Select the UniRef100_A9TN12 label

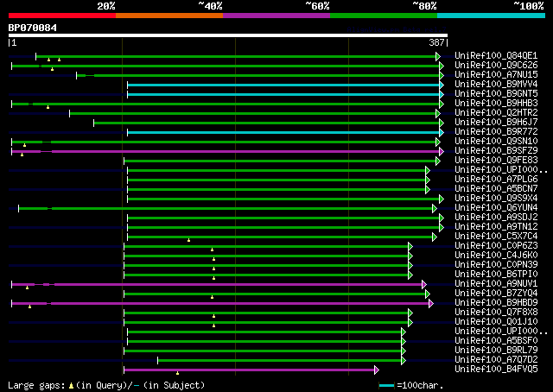click(496, 227)
